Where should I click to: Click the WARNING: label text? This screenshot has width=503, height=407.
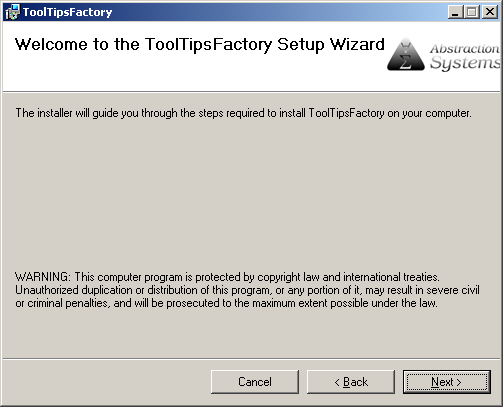(x=43, y=277)
